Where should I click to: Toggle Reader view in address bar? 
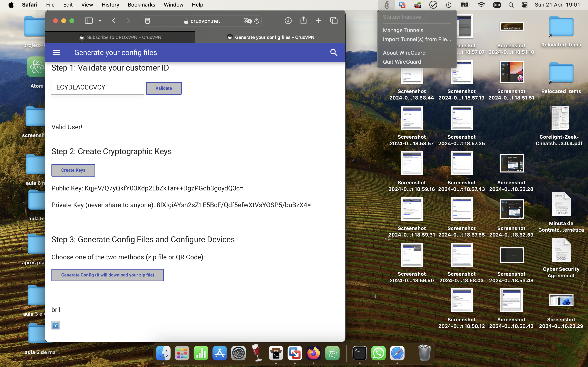pyautogui.click(x=147, y=21)
